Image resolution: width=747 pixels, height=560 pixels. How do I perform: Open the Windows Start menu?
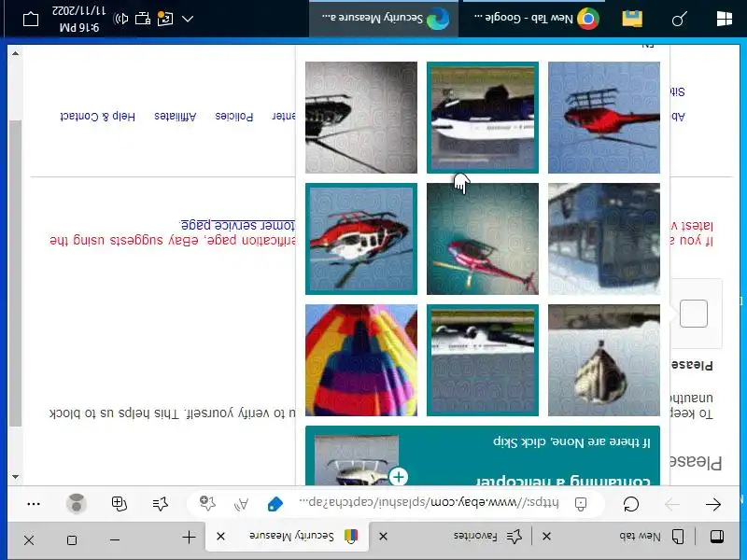(x=725, y=19)
